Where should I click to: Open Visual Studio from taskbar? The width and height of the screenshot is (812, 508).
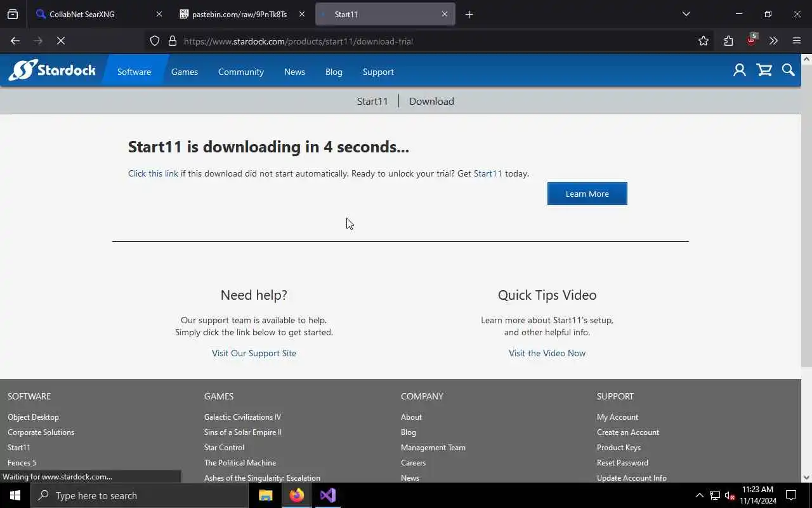pos(327,495)
